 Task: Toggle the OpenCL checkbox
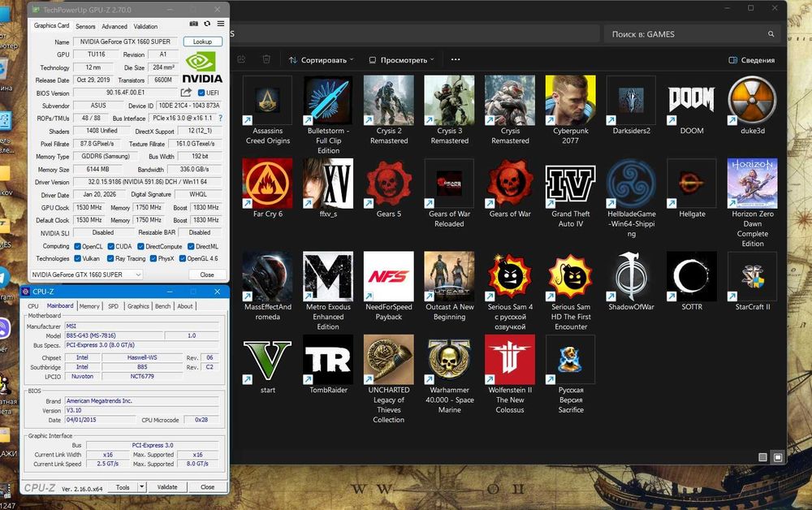78,246
